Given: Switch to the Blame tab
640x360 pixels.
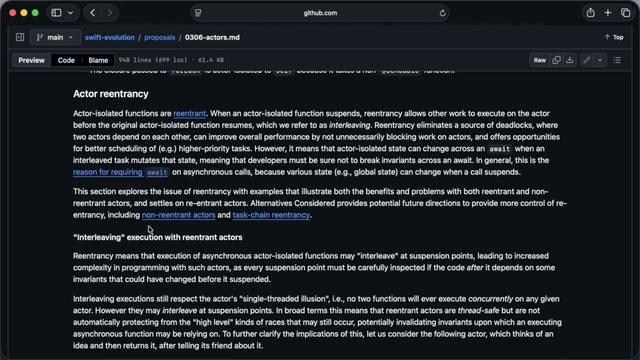Looking at the screenshot, I should click(x=98, y=60).
